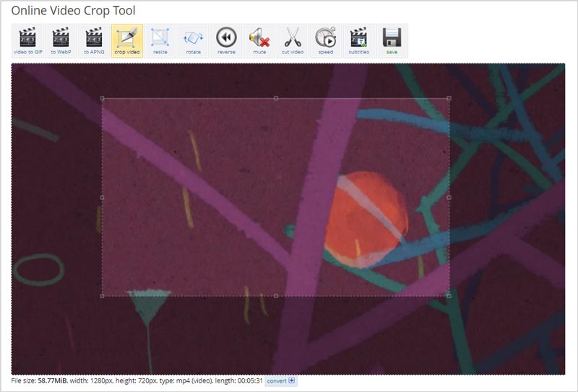Click the bottom-right crop handle
578x392 pixels.
tap(449, 296)
